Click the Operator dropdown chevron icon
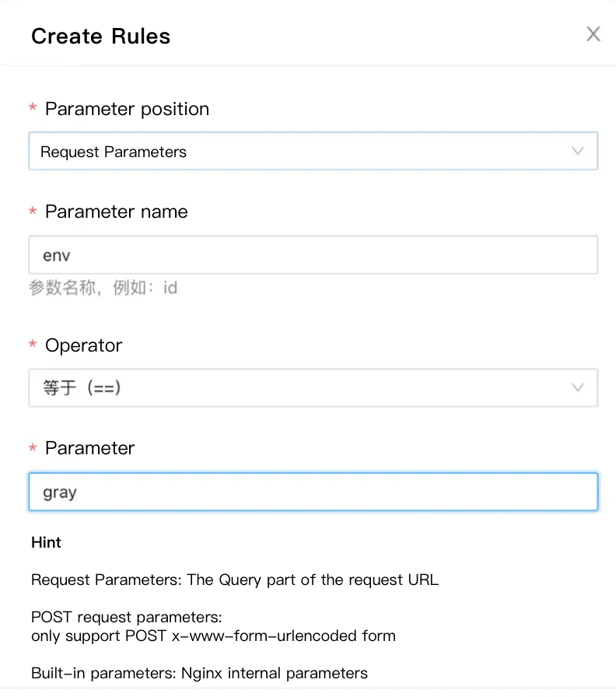 tap(578, 387)
